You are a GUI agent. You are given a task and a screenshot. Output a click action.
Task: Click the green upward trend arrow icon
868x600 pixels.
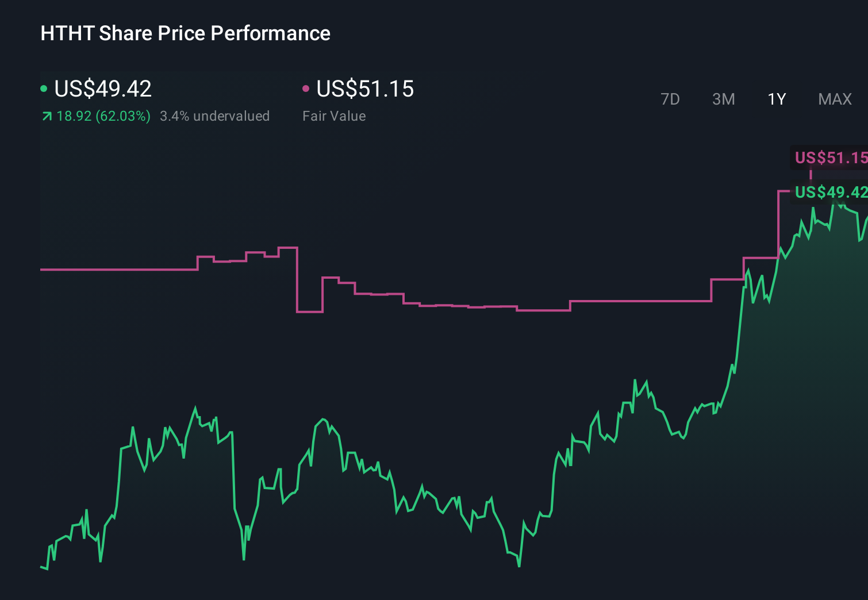click(46, 116)
